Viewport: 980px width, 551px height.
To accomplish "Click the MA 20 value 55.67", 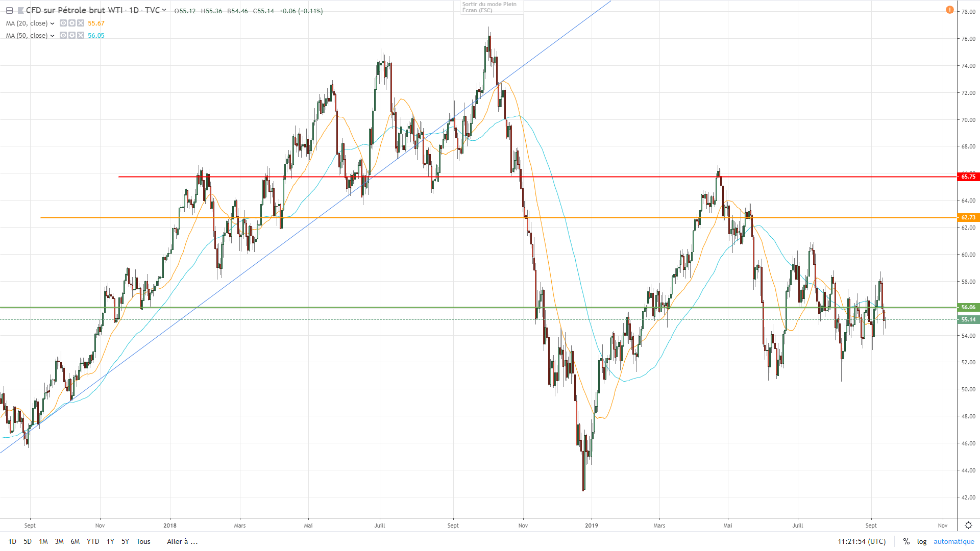I will coord(96,23).
